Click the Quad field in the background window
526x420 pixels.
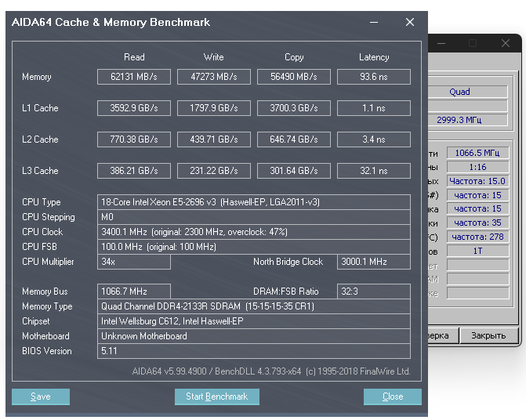pos(468,92)
